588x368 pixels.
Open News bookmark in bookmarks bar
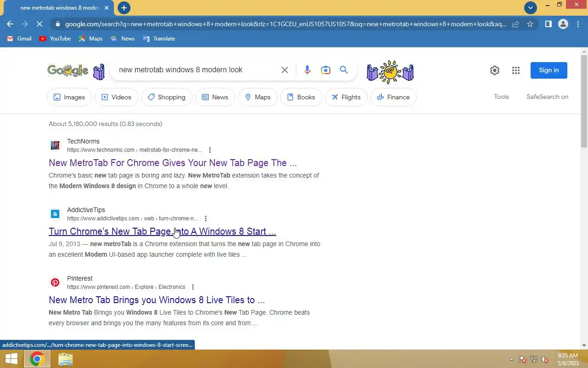[x=123, y=39]
